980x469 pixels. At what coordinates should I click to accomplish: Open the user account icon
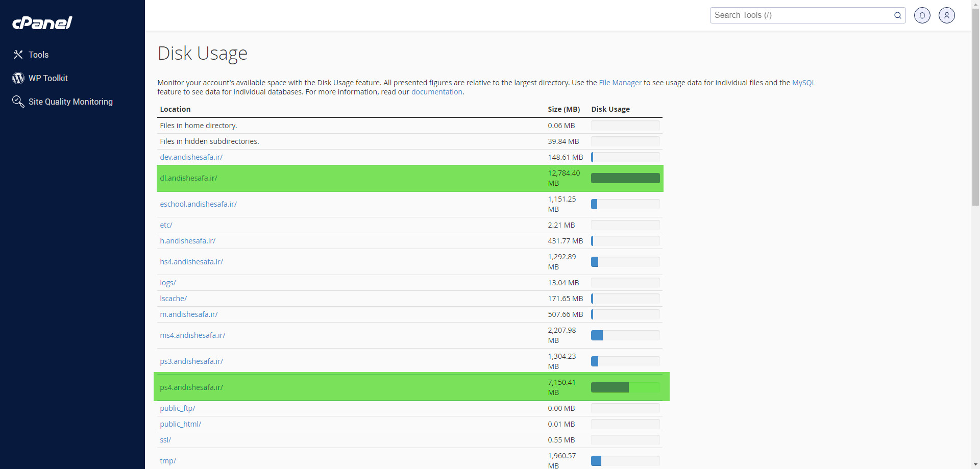tap(946, 15)
